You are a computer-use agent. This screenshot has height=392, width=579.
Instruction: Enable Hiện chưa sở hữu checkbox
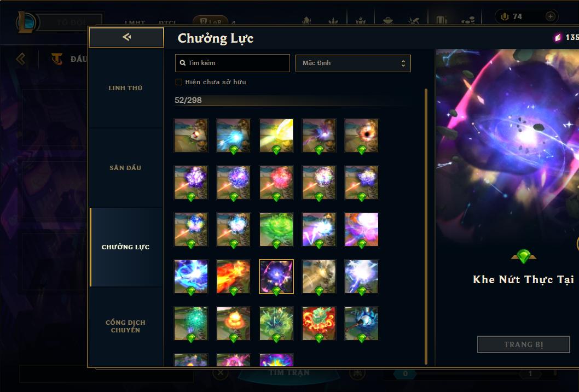(x=179, y=82)
